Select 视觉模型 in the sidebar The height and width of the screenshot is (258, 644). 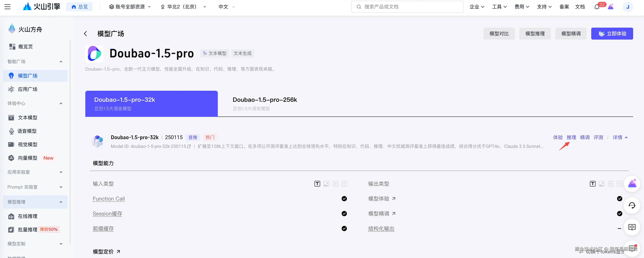coord(28,144)
